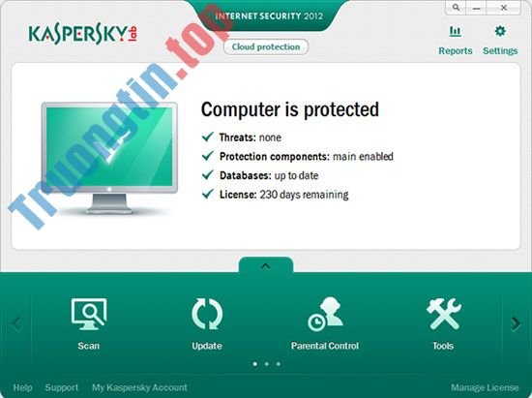This screenshot has height=398, width=532.
Task: Select the first page indicator dot
Action: [255, 364]
